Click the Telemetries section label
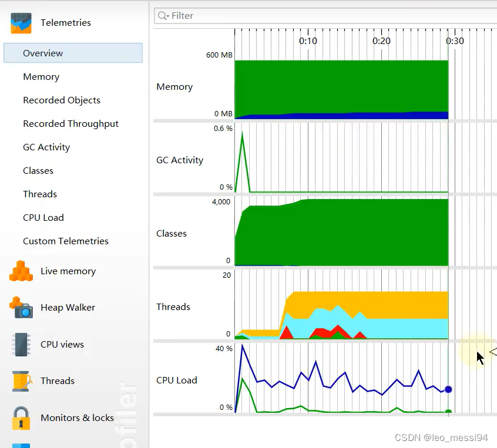 point(66,22)
